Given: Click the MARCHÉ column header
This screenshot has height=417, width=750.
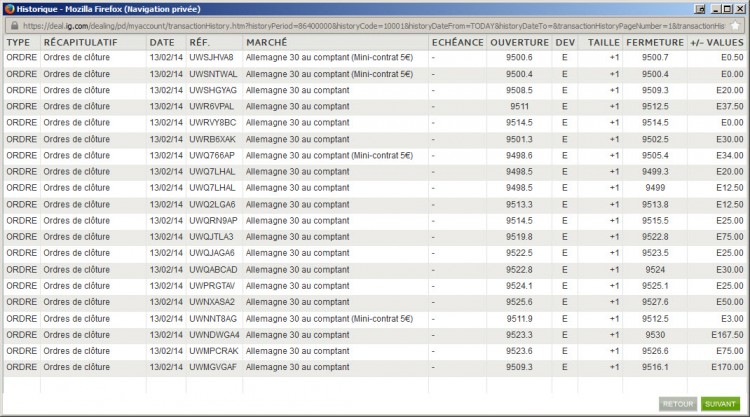Looking at the screenshot, I should pos(266,43).
